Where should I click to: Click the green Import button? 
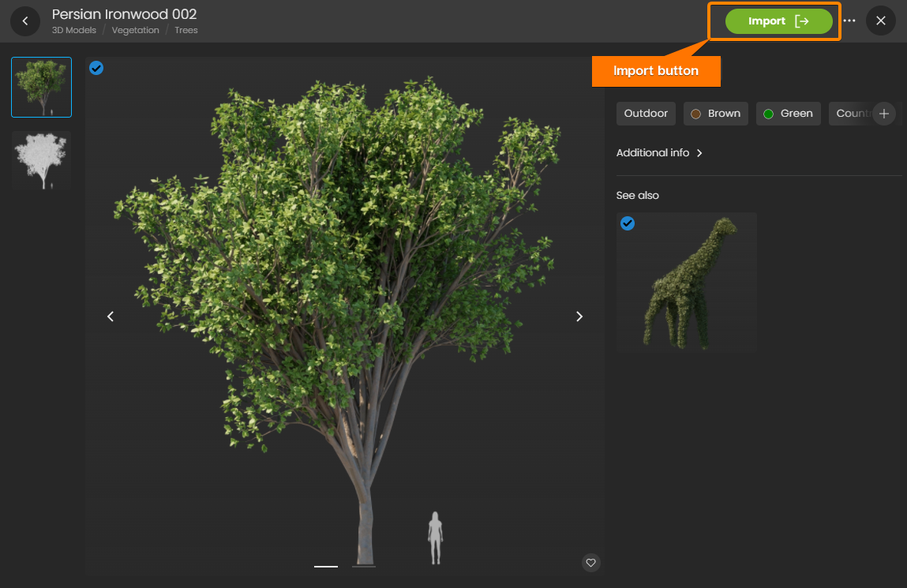778,21
